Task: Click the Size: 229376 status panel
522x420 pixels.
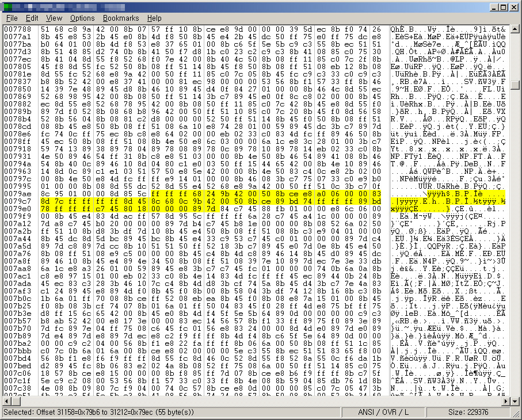Action: [471, 413]
